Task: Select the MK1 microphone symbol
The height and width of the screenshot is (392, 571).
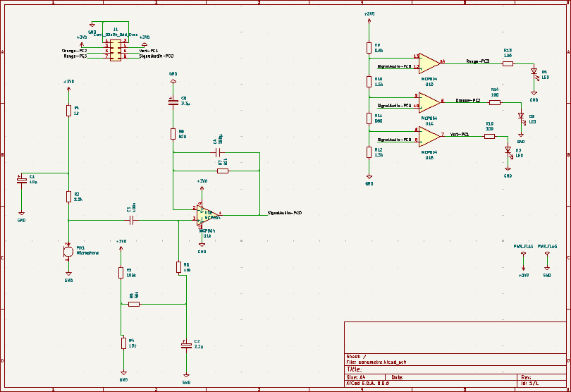Action: click(x=68, y=250)
